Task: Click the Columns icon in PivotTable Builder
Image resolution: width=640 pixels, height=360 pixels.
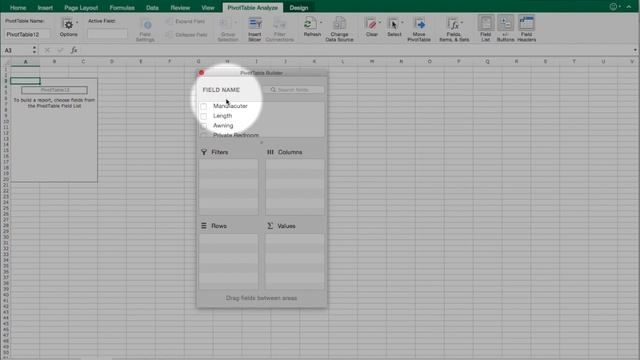Action: [x=270, y=152]
